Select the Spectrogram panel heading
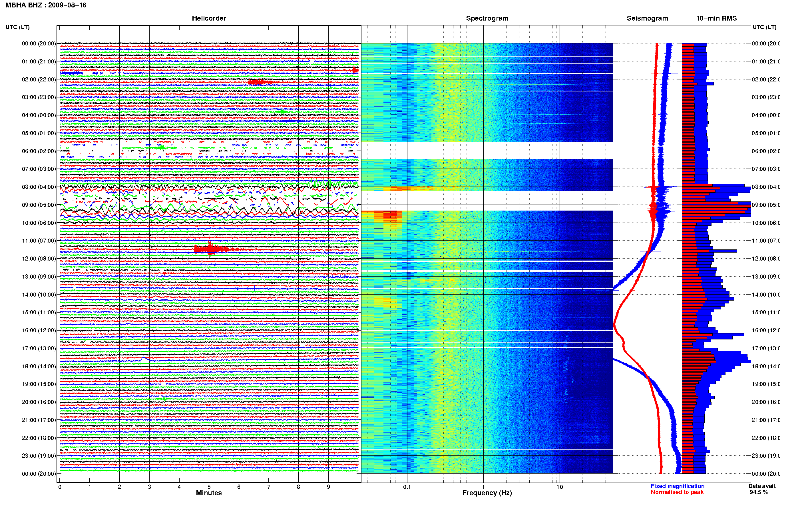The width and height of the screenshot is (812, 508). pos(487,18)
